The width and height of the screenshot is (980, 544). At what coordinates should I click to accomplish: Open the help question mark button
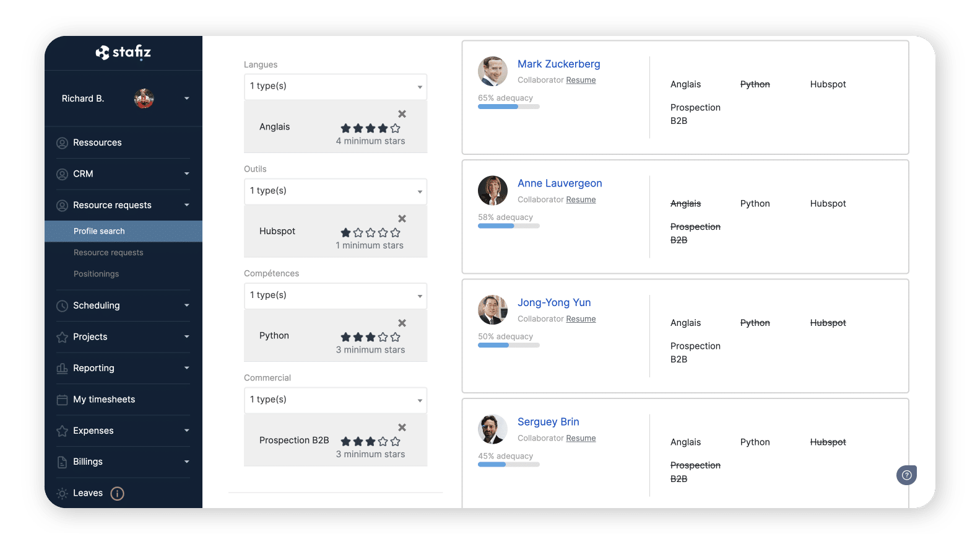pos(906,475)
